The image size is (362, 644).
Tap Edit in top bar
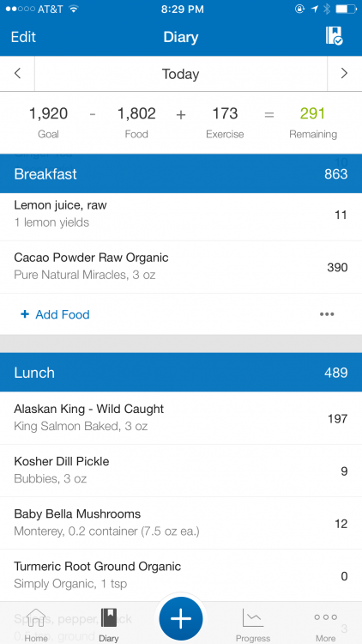tap(23, 37)
